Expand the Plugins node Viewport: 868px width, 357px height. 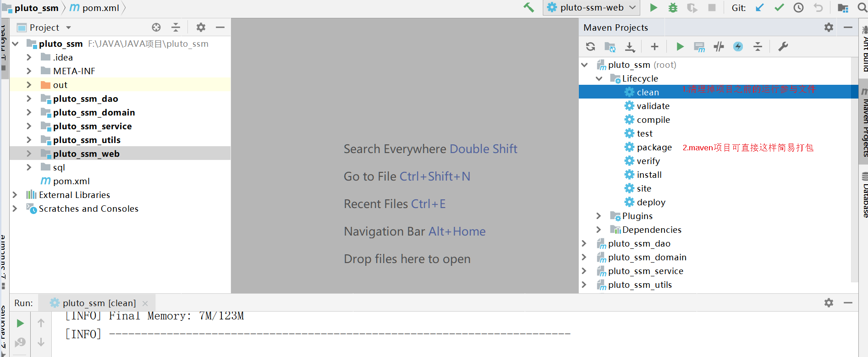pos(599,216)
